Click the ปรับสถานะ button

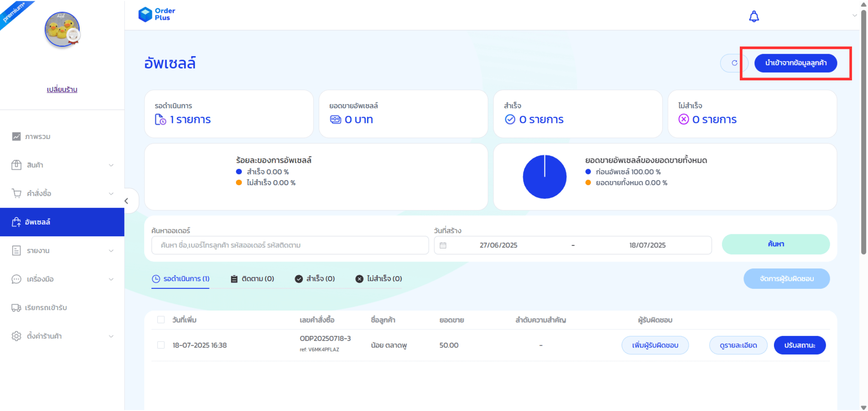coord(800,346)
